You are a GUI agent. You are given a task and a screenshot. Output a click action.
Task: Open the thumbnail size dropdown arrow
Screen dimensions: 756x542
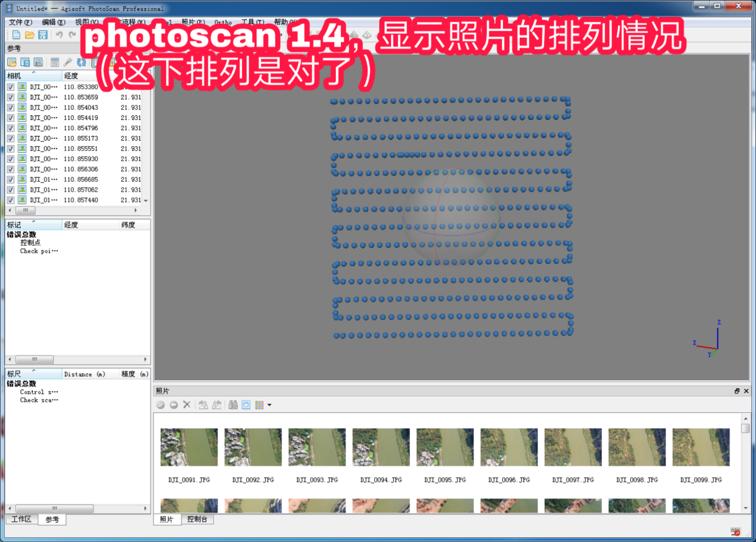point(270,405)
